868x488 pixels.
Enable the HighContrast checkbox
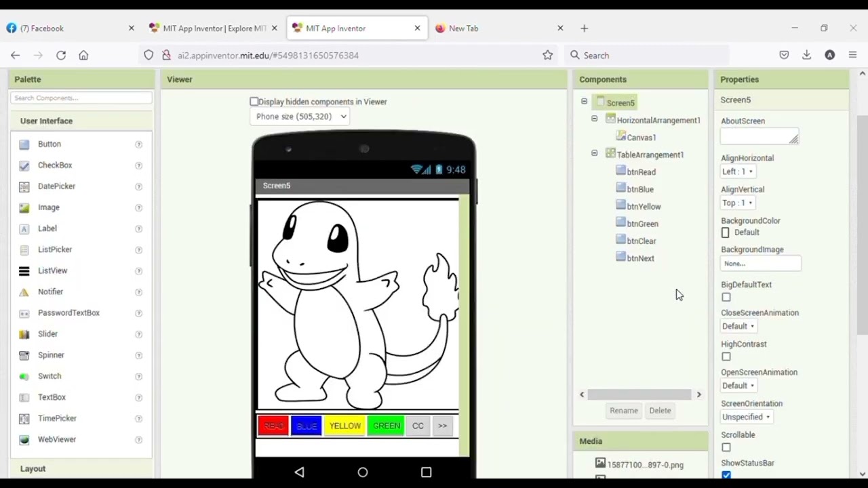coord(726,357)
